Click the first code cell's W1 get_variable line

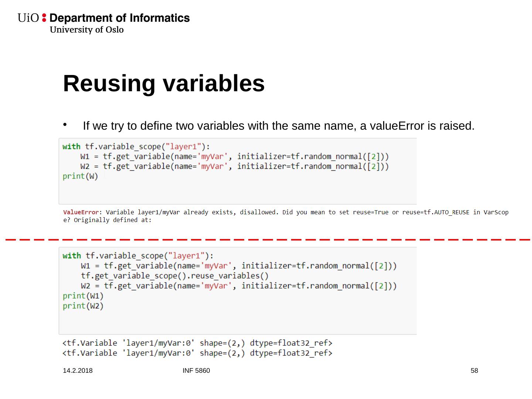[234, 156]
